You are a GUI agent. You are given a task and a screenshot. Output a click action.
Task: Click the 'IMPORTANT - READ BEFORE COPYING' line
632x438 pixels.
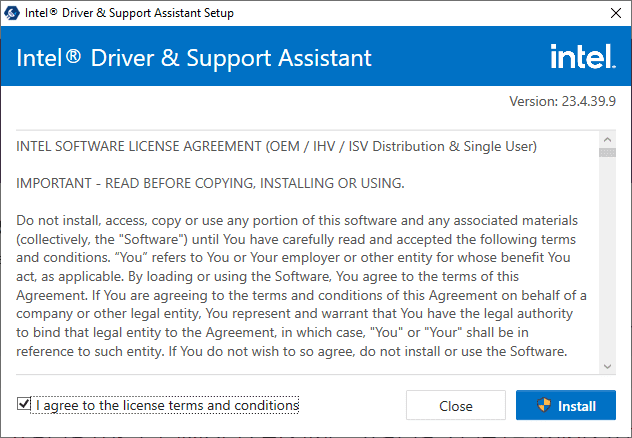210,183
